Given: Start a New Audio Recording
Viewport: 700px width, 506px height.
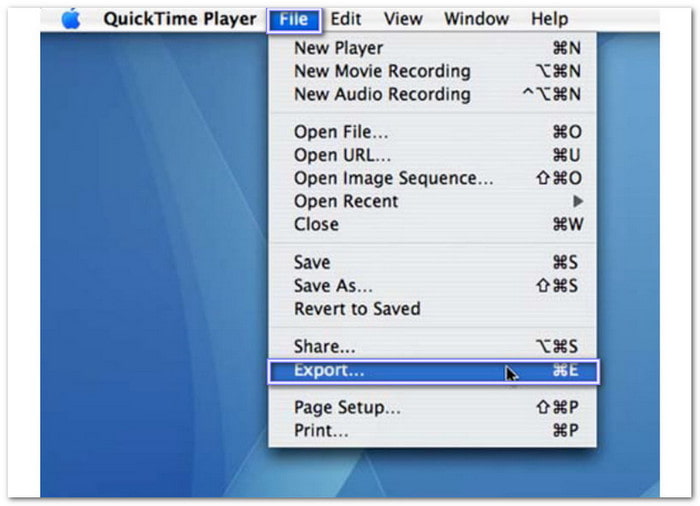Looking at the screenshot, I should coord(432,94).
